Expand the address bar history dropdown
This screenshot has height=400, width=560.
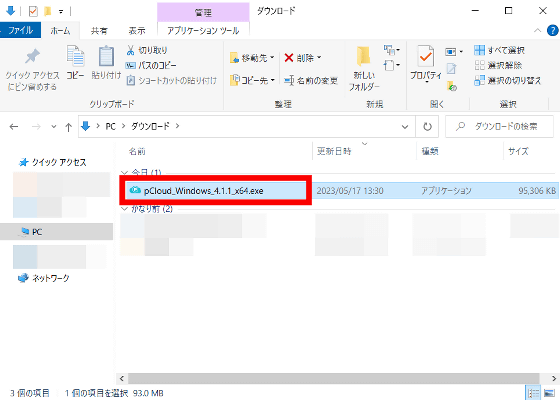click(405, 127)
